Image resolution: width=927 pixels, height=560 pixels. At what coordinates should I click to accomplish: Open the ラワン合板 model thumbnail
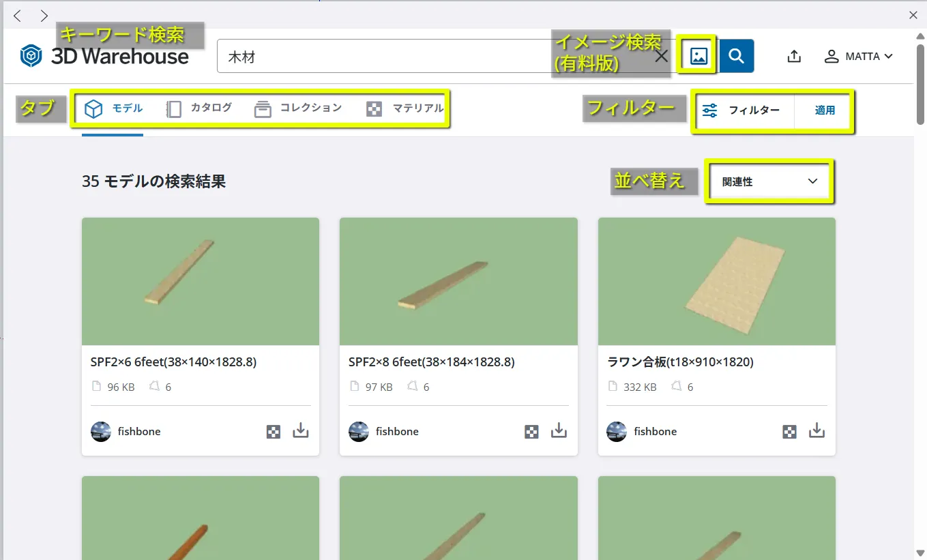[x=717, y=281]
